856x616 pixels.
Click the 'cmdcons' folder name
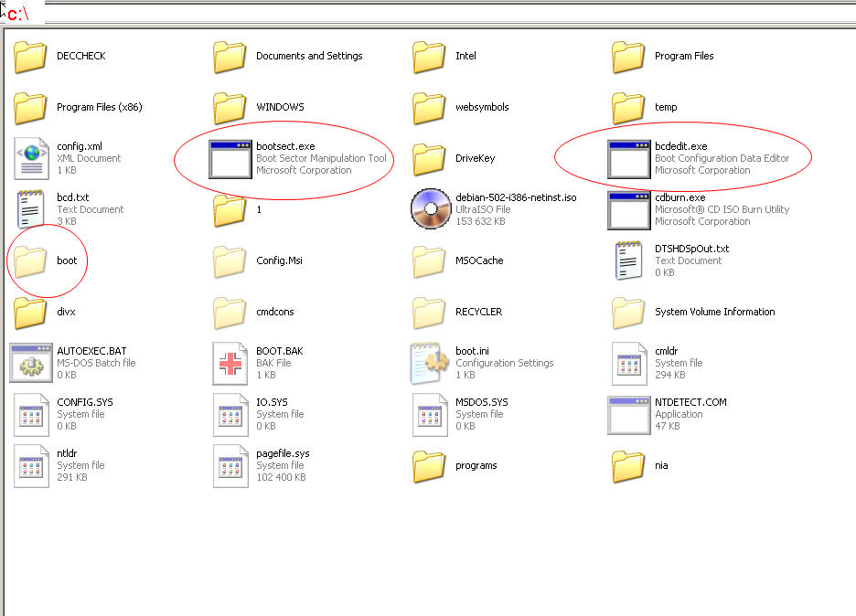point(274,312)
